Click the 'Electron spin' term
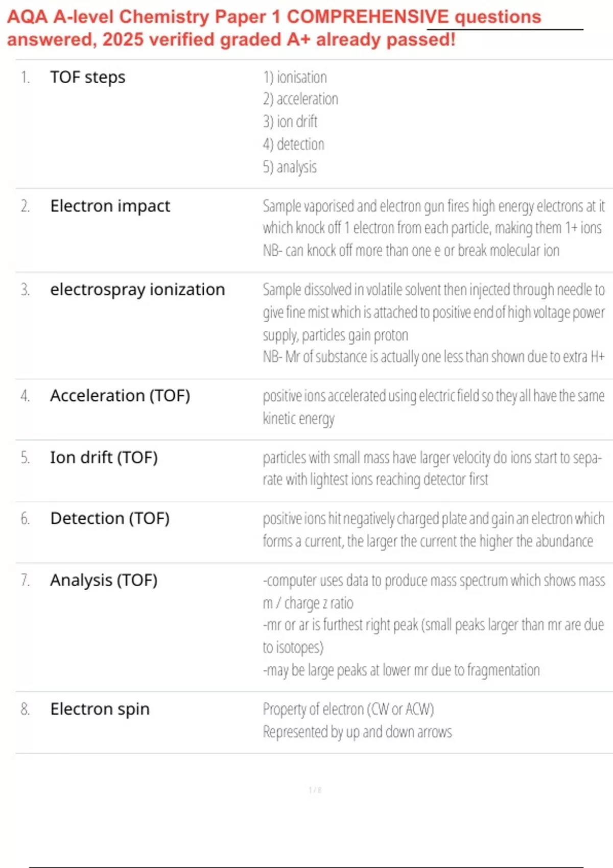 [x=100, y=709]
